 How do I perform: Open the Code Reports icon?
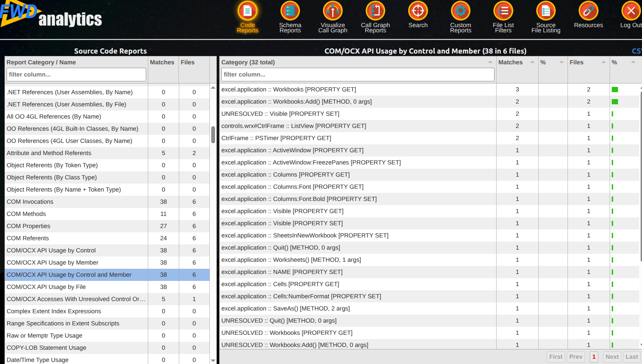[247, 11]
